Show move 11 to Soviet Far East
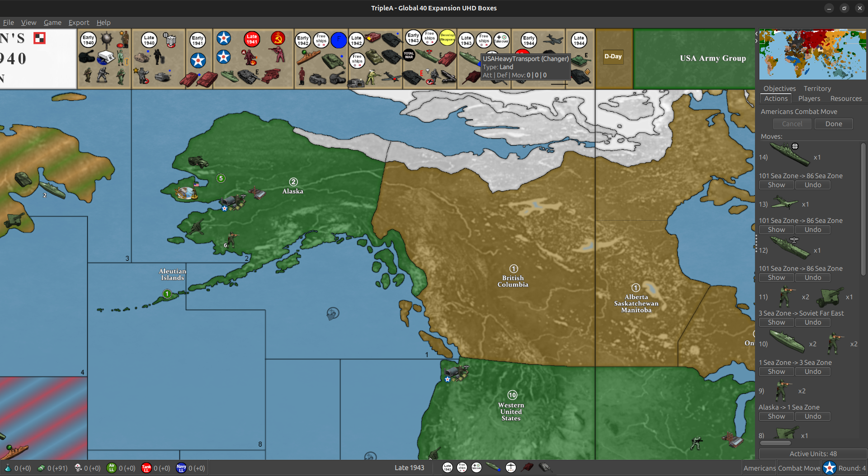The image size is (868, 476). (776, 322)
